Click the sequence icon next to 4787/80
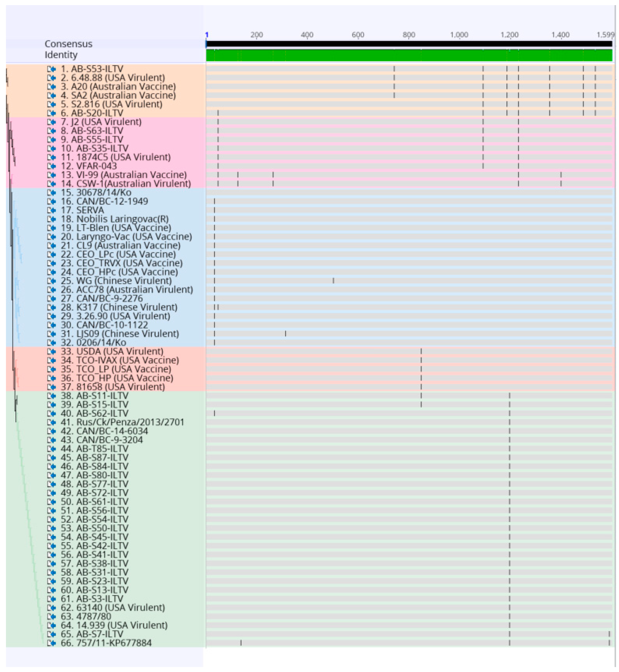 52,616
